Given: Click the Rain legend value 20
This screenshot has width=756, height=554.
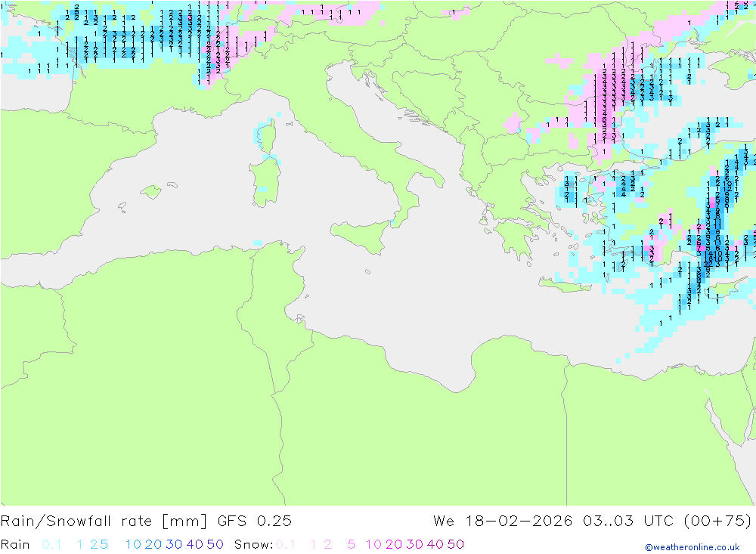Looking at the screenshot, I should coord(153,544).
